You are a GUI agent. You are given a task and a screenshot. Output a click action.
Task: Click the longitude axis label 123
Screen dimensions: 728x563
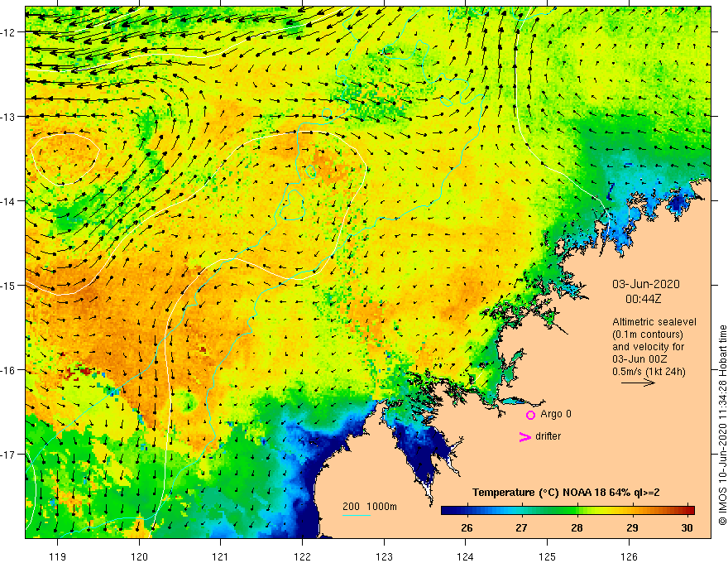384,556
